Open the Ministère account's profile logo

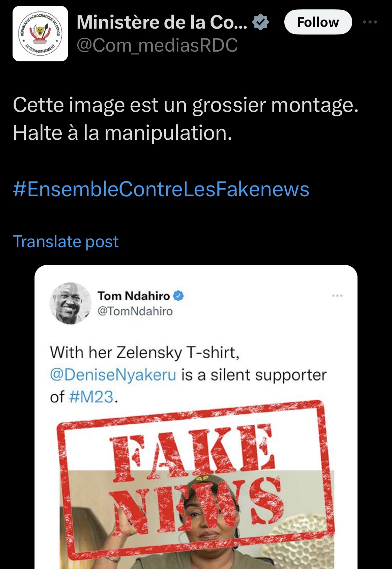(40, 34)
